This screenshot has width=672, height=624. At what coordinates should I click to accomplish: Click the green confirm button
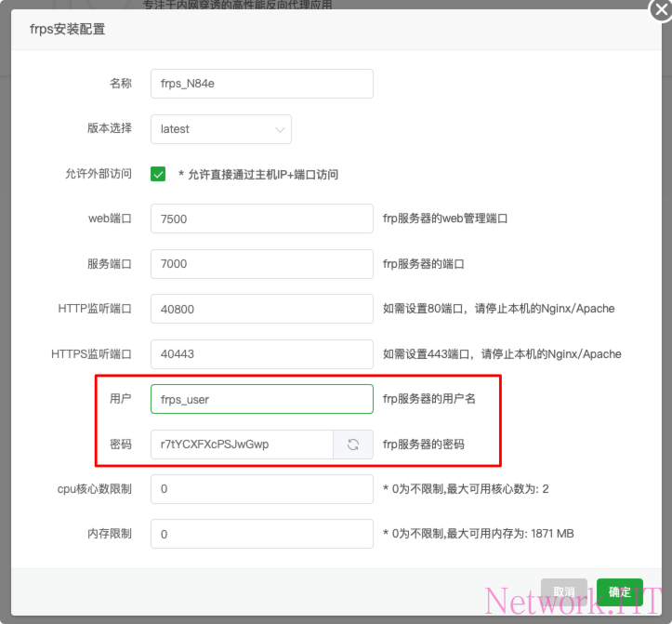(x=619, y=592)
